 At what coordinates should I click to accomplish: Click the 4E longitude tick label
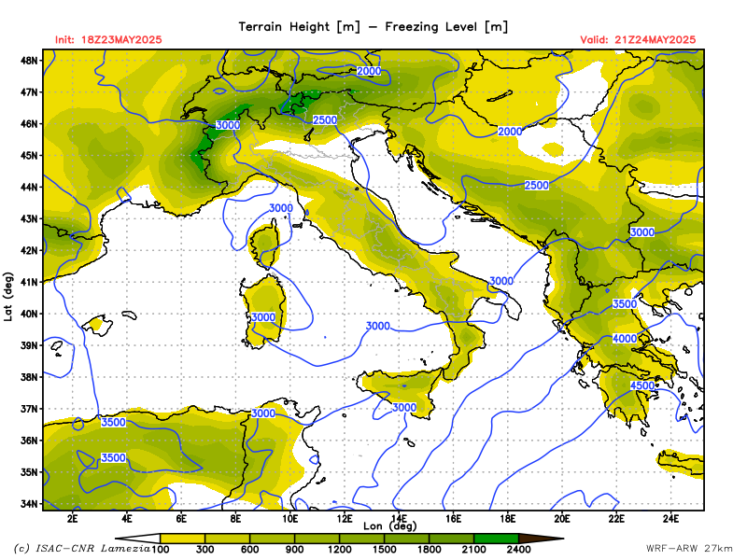tap(127, 519)
